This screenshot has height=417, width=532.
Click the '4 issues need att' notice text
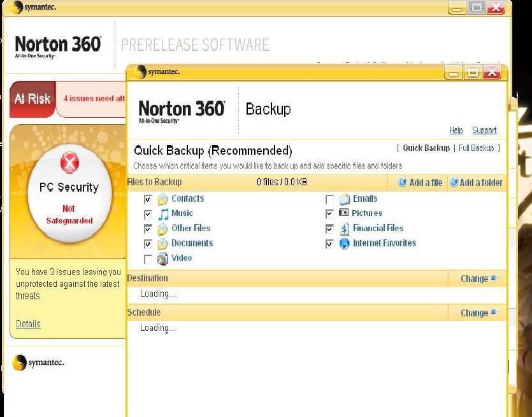[x=94, y=99]
